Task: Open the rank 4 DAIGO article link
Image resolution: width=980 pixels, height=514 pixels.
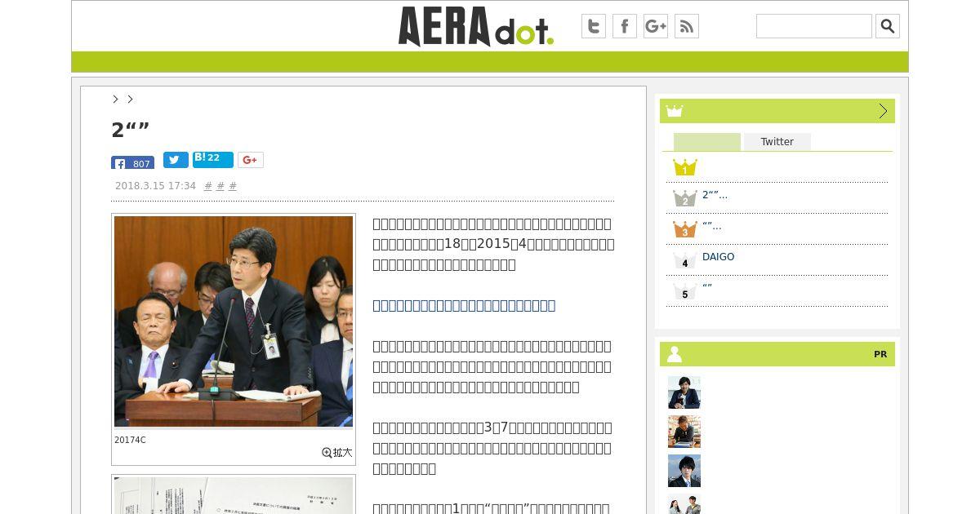Action: (718, 257)
